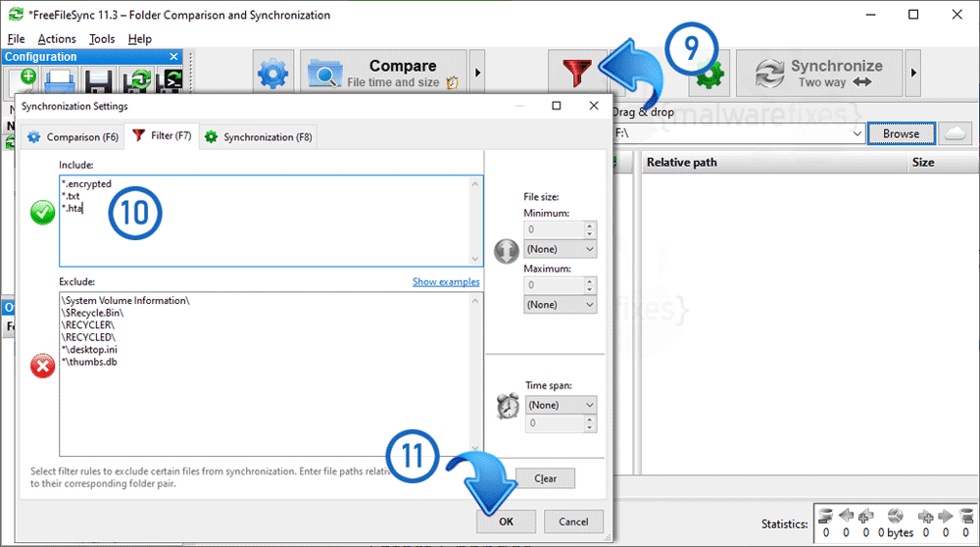Click the alarm clock time span icon
This screenshot has height=547, width=980.
point(508,406)
